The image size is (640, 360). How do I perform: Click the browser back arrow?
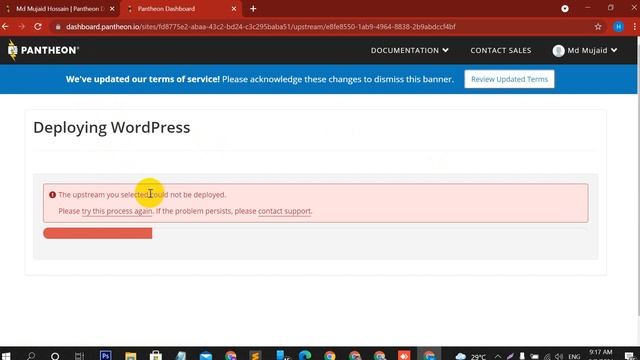5,27
